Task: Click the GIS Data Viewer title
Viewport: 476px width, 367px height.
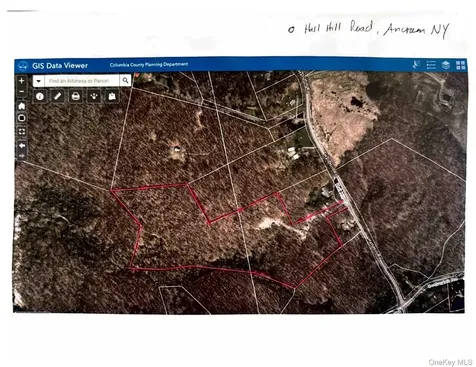Action: point(60,66)
